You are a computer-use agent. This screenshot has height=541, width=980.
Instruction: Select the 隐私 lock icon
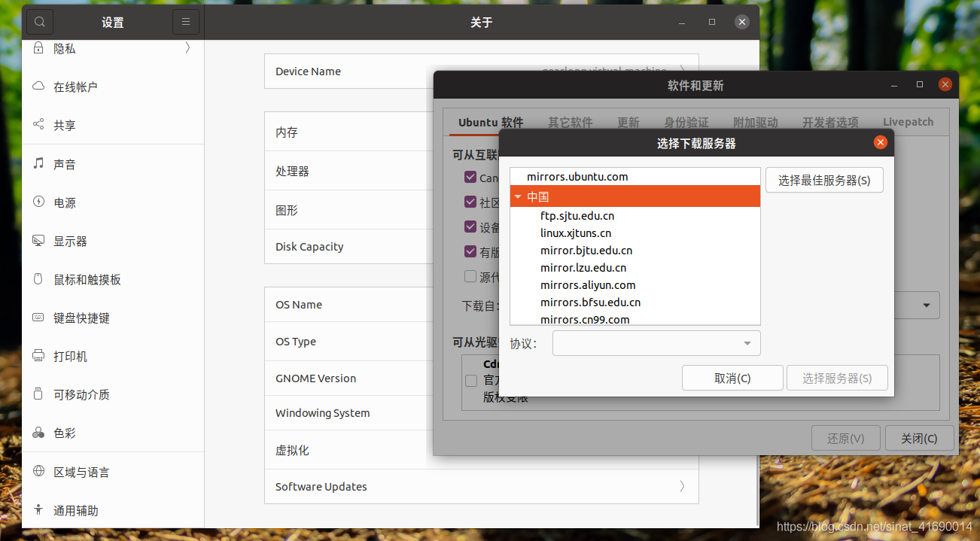click(38, 48)
